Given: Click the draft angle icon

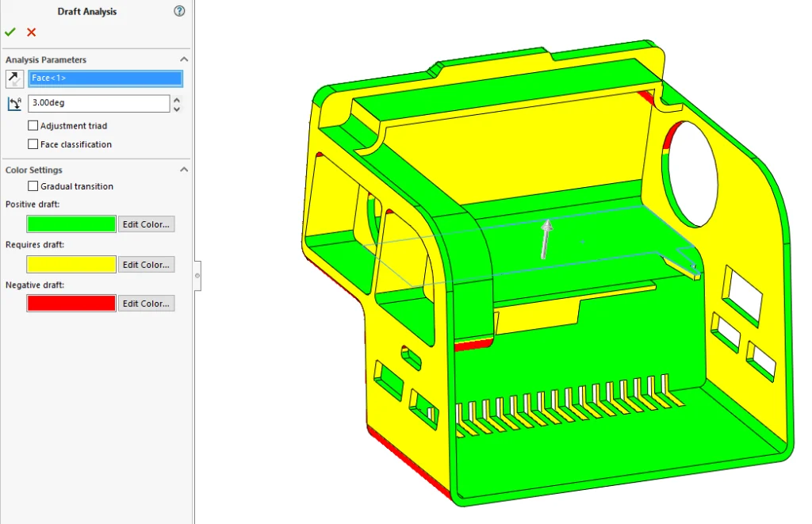Looking at the screenshot, I should (x=14, y=104).
